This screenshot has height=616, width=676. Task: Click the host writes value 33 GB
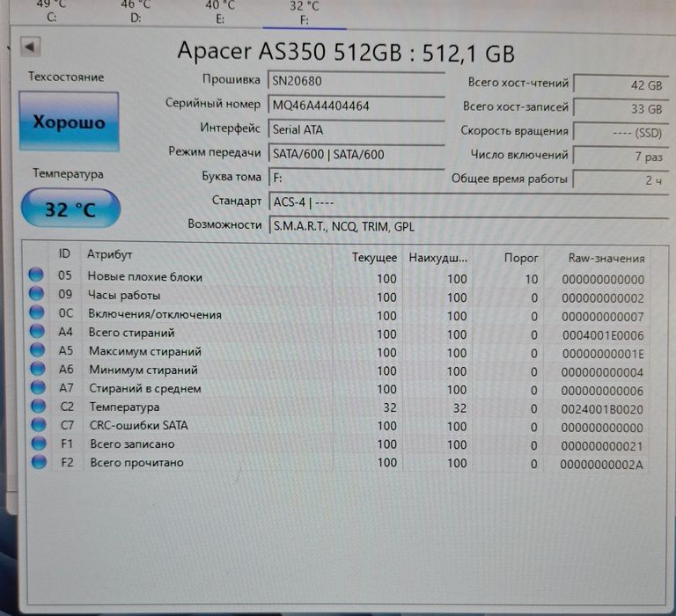point(621,108)
